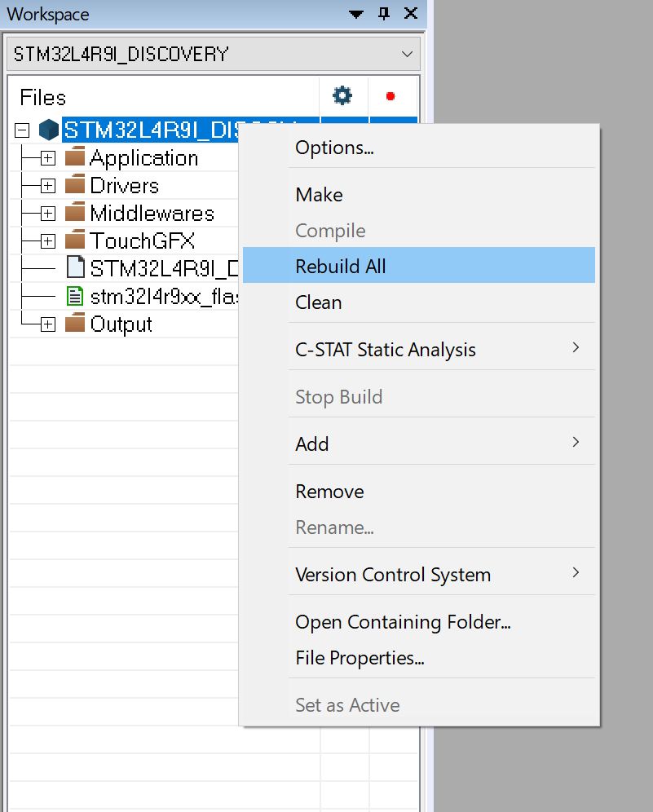Image resolution: width=653 pixels, height=812 pixels.
Task: Expand the Drivers folder
Action: (x=47, y=185)
